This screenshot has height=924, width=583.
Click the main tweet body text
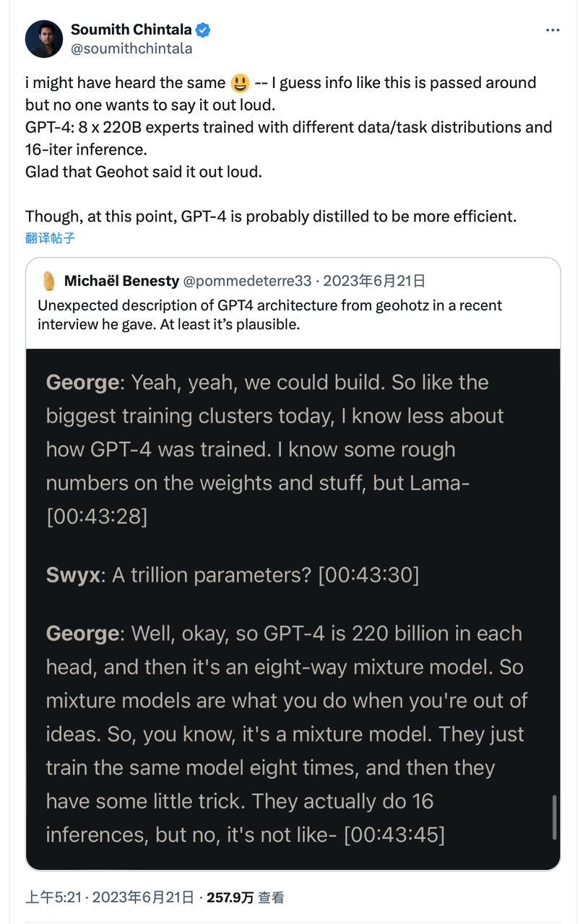coord(289,149)
